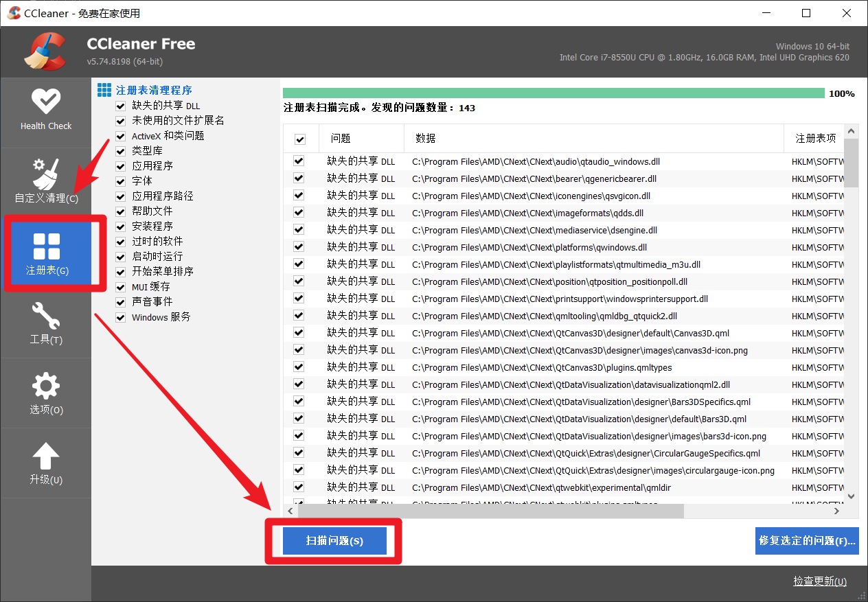The height and width of the screenshot is (602, 868).
Task: Select the Bars3DSpecifics.qml path entry
Action: click(x=581, y=402)
